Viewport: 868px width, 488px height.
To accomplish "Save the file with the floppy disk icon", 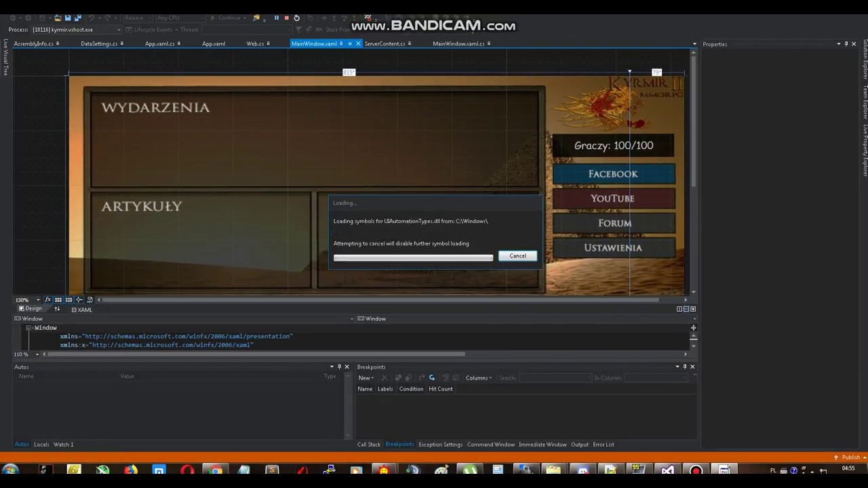I will 68,18.
